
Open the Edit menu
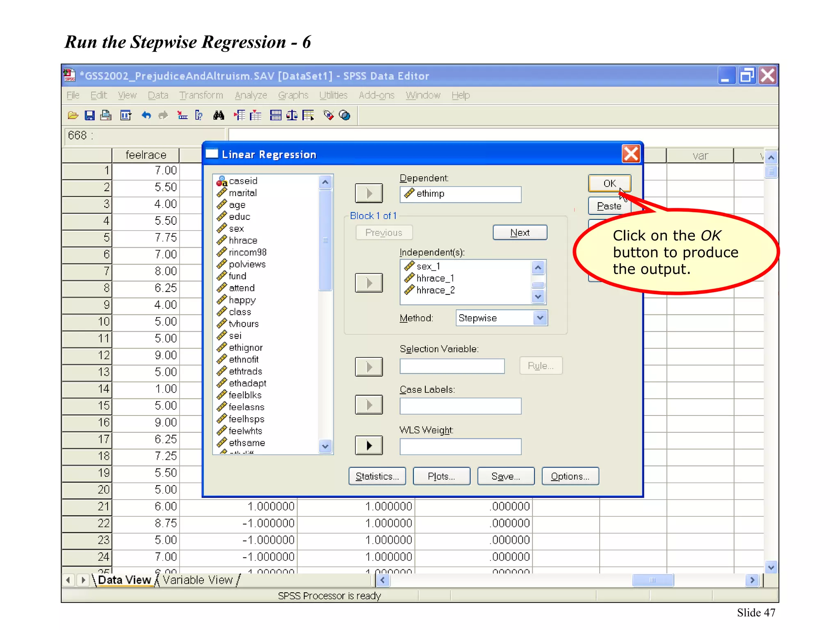[98, 95]
